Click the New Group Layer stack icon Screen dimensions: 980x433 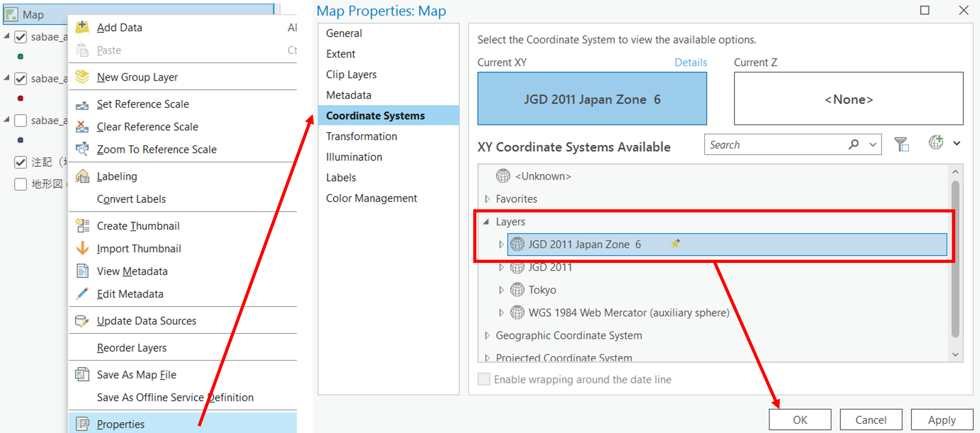coord(82,77)
